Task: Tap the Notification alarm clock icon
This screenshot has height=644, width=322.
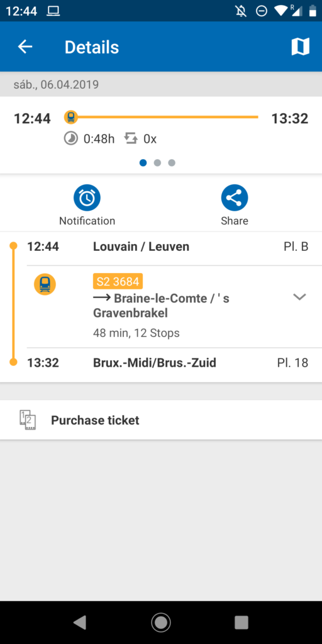Action: click(x=87, y=198)
